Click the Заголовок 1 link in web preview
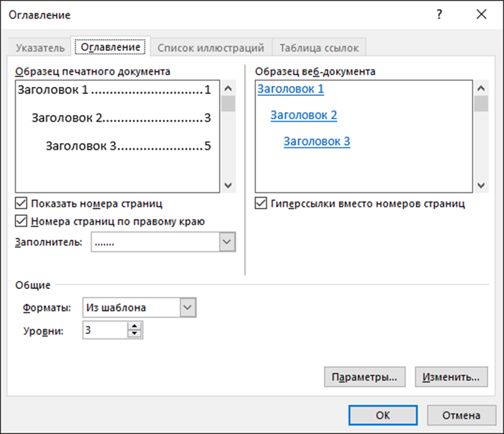 (290, 89)
